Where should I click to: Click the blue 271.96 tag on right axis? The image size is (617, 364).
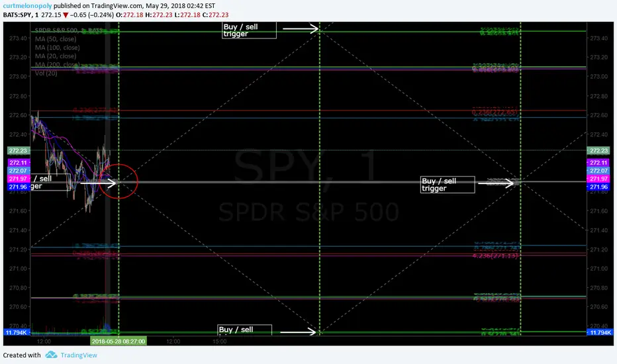click(x=598, y=187)
